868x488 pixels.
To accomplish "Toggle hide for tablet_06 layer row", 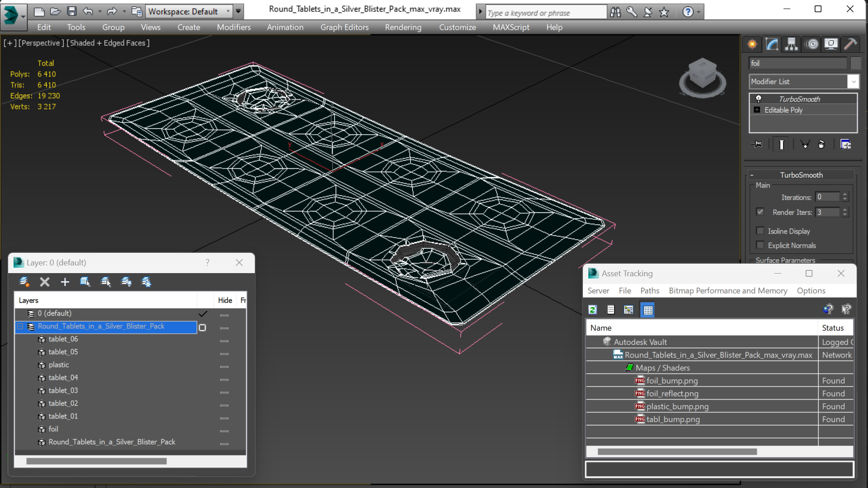I will [224, 341].
